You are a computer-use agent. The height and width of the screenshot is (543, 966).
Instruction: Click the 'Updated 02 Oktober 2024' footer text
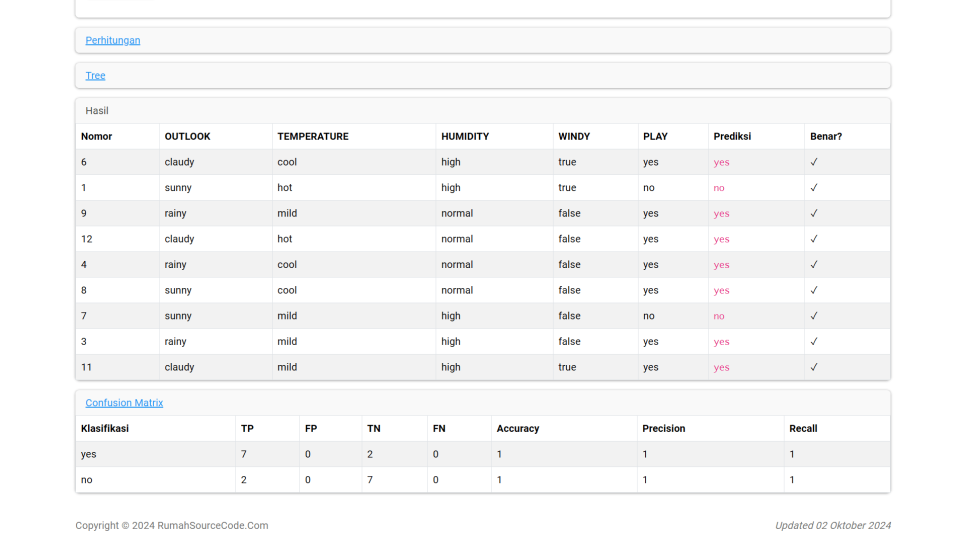pos(832,526)
